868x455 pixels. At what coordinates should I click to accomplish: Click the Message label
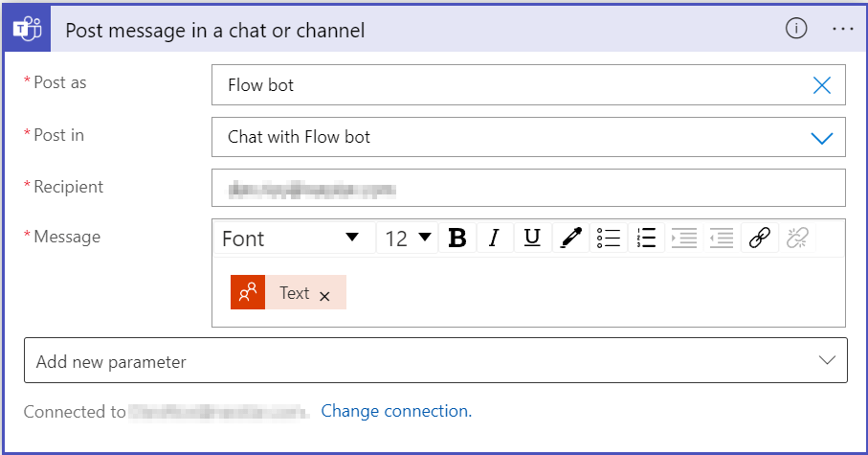pyautogui.click(x=67, y=237)
